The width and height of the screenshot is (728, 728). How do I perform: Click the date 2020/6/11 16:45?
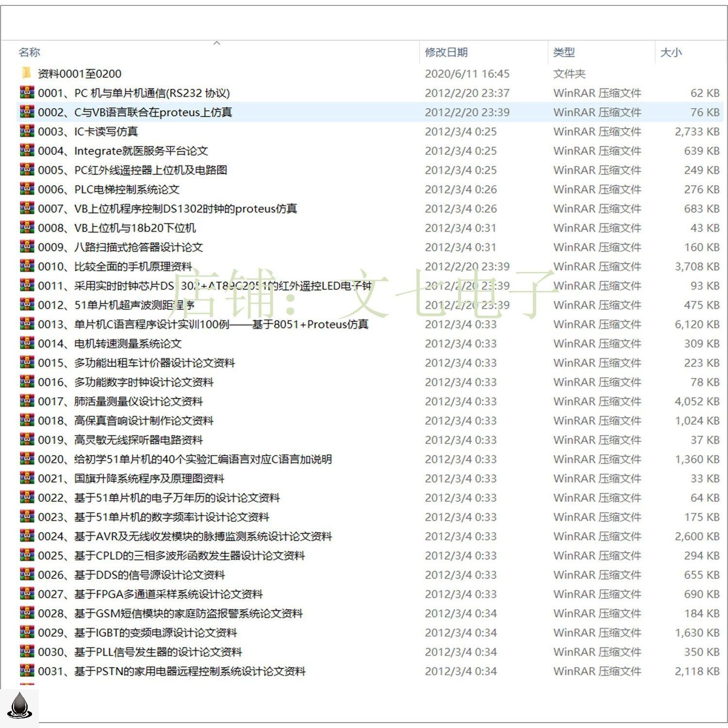tap(467, 74)
